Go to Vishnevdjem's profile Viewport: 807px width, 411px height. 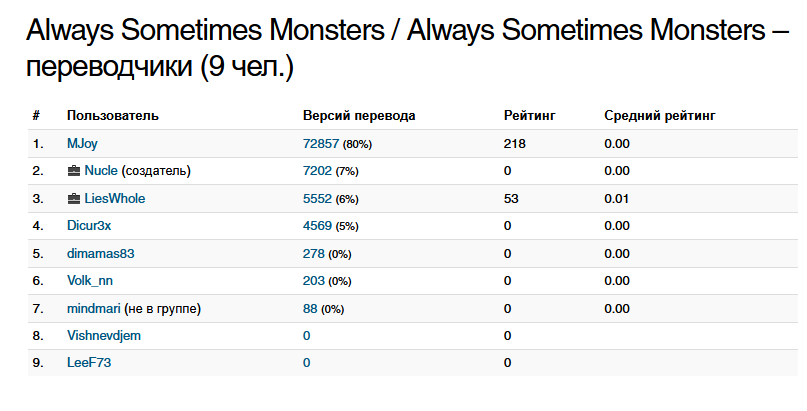pos(103,336)
